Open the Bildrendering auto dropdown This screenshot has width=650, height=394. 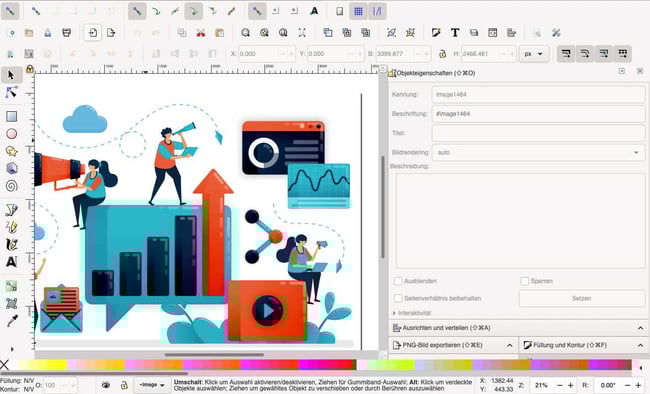pos(538,153)
